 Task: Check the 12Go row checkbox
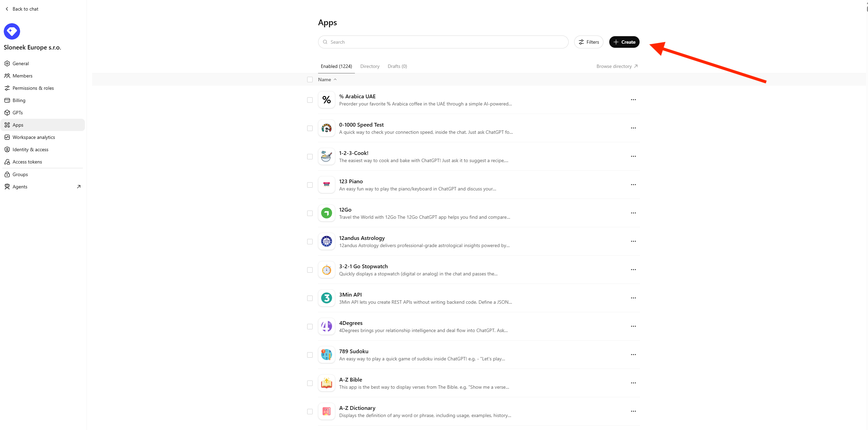pyautogui.click(x=310, y=213)
